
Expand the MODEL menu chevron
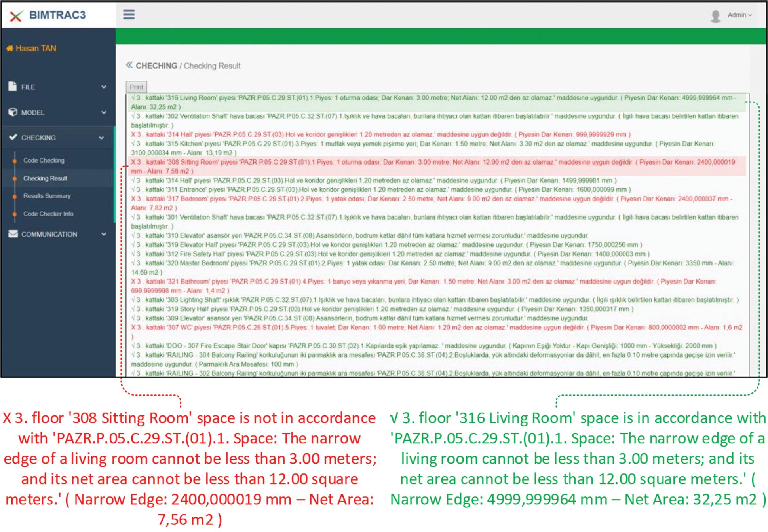click(x=104, y=112)
